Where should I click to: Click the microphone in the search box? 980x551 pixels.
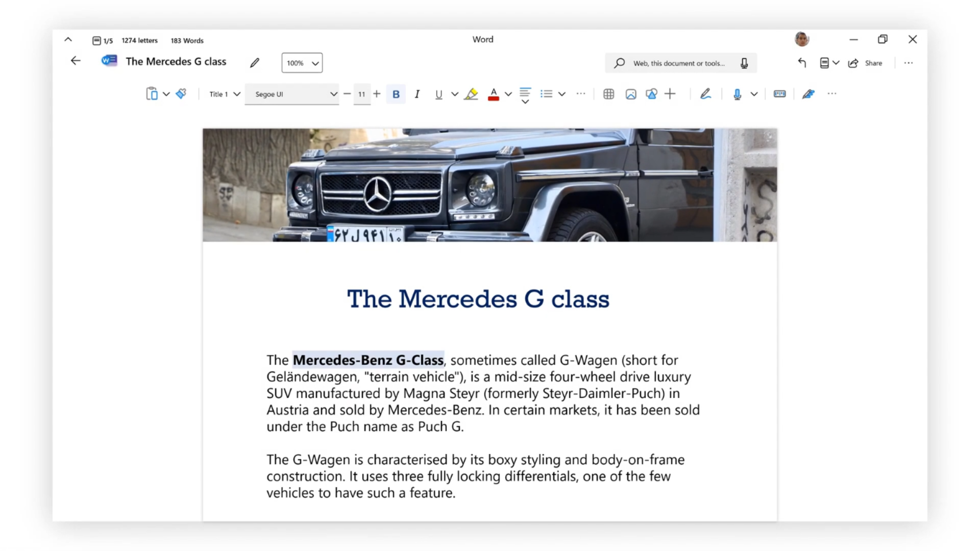[x=744, y=63]
